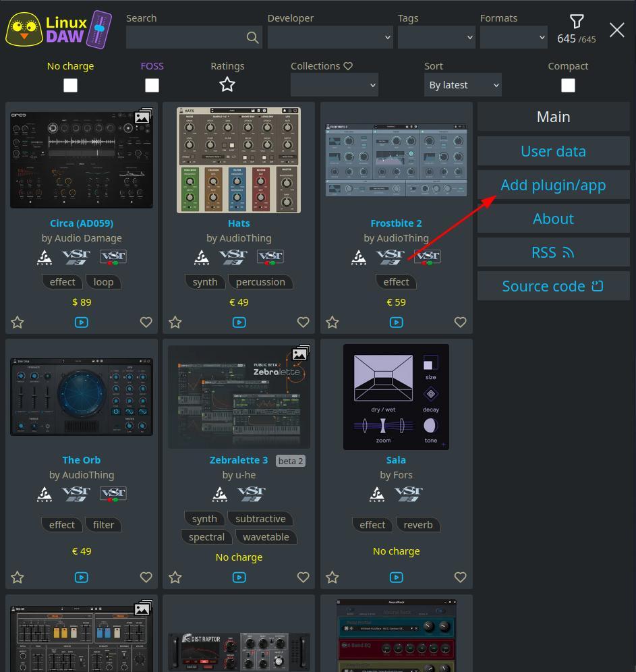Click the search magnifier icon
The height and width of the screenshot is (672, 636).
(253, 38)
